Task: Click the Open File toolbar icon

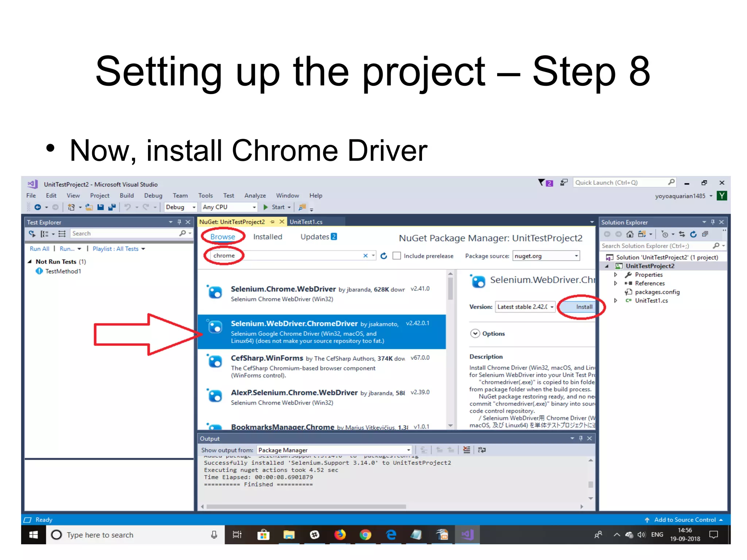Action: tap(89, 207)
